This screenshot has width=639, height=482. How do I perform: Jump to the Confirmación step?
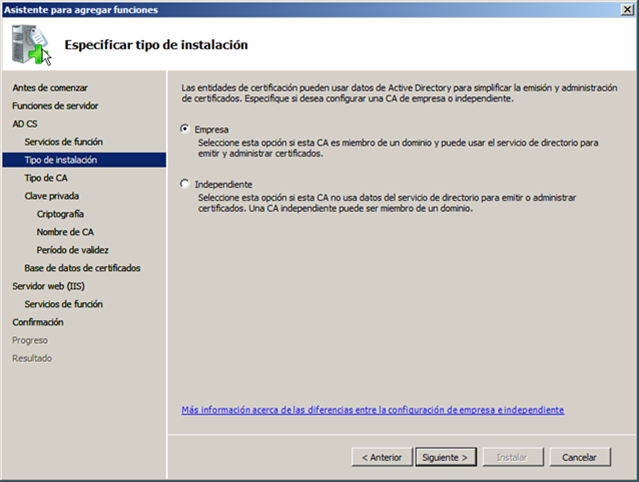[38, 322]
